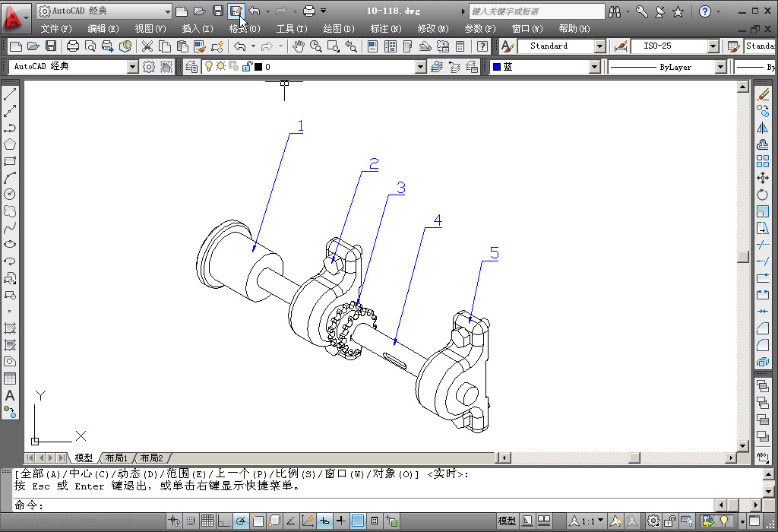Toggle Object Snap in status bar
778x532 pixels.
258,521
